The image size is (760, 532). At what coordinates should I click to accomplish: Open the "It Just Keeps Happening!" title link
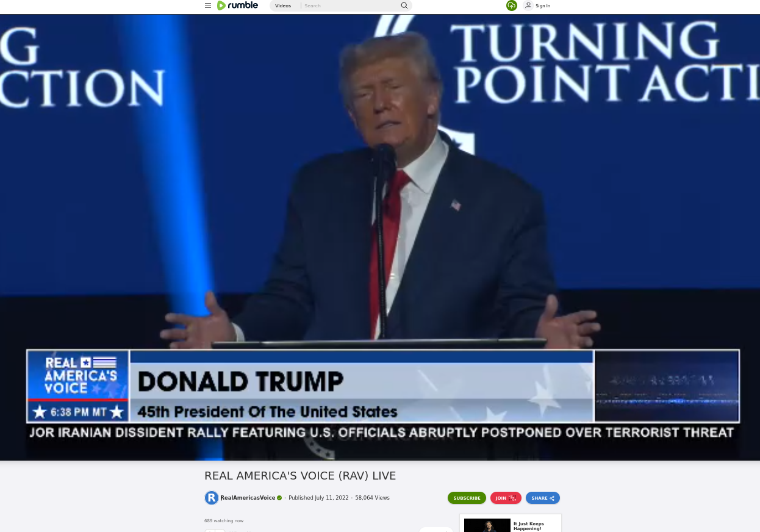pos(529,526)
